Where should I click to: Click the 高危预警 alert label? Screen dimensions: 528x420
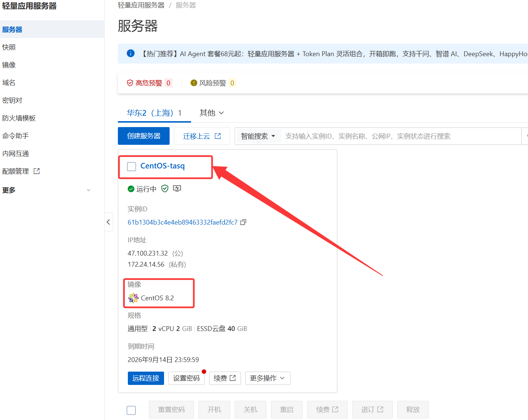point(149,83)
